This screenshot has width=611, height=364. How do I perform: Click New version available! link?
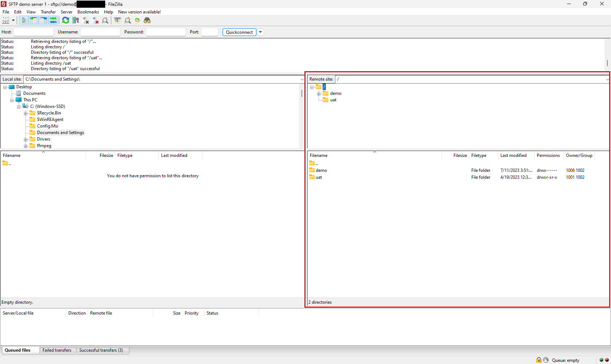[x=139, y=12]
